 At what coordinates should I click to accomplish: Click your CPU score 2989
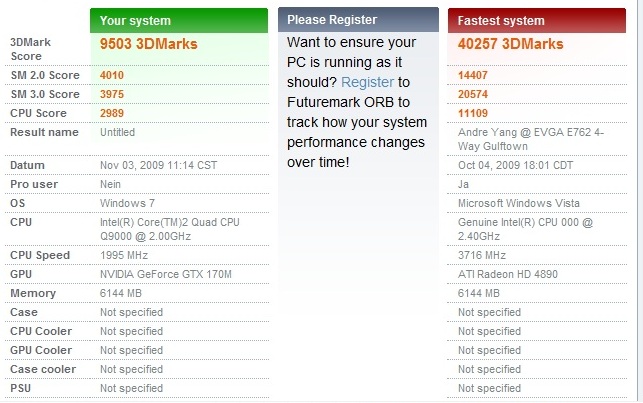click(111, 113)
